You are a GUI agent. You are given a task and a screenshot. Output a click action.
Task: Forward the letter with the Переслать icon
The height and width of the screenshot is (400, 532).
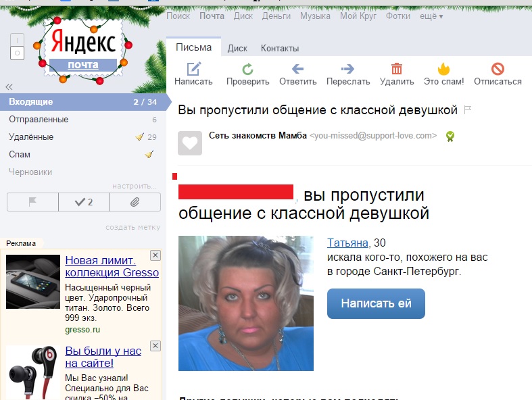coord(347,69)
